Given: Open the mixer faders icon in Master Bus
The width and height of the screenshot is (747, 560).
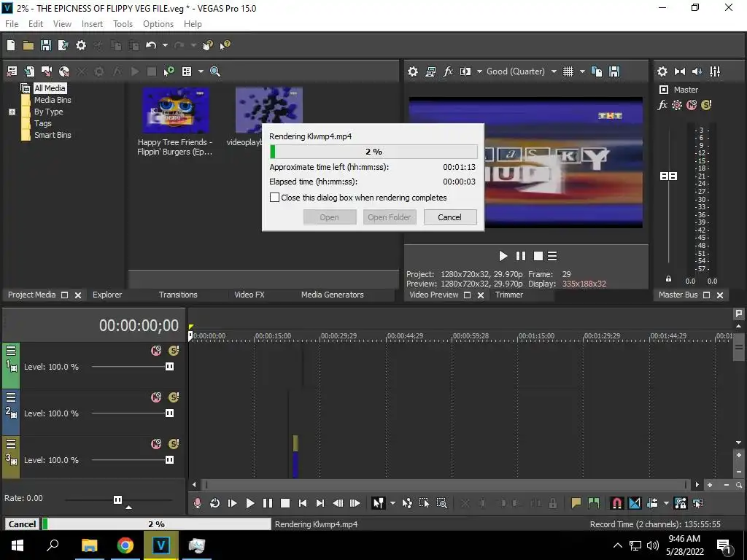Looking at the screenshot, I should coord(715,71).
